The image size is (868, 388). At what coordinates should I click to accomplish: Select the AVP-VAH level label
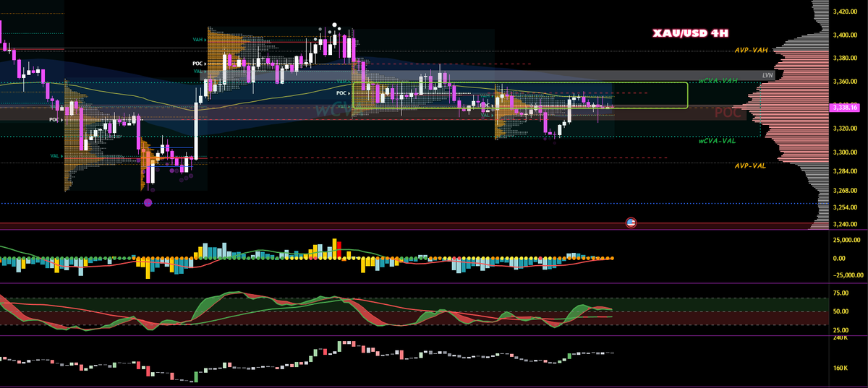coord(750,50)
